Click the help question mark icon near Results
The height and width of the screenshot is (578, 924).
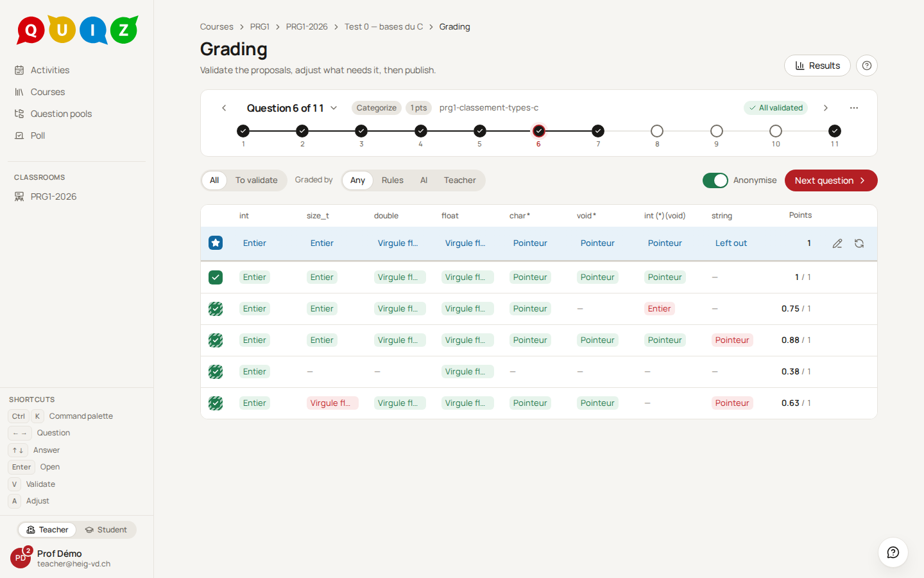pos(867,66)
